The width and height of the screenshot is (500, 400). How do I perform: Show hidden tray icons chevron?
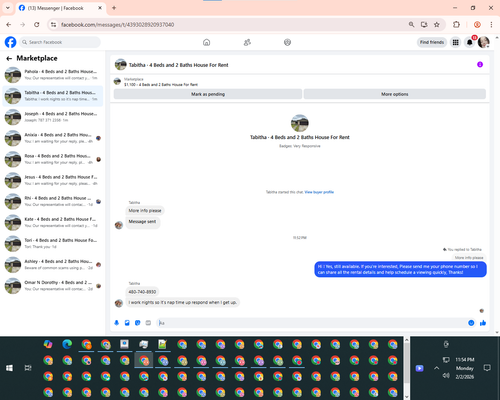coord(437,368)
